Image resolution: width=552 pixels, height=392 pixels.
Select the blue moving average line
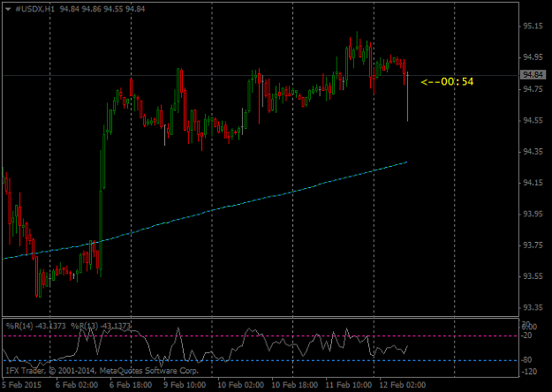[211, 210]
